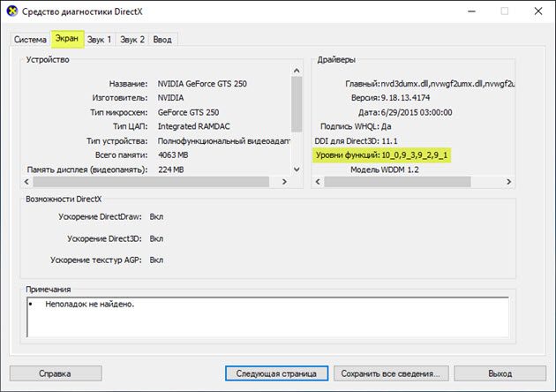The image size is (556, 392).
Task: Click the '4063 MB' total memory value
Action: point(173,155)
